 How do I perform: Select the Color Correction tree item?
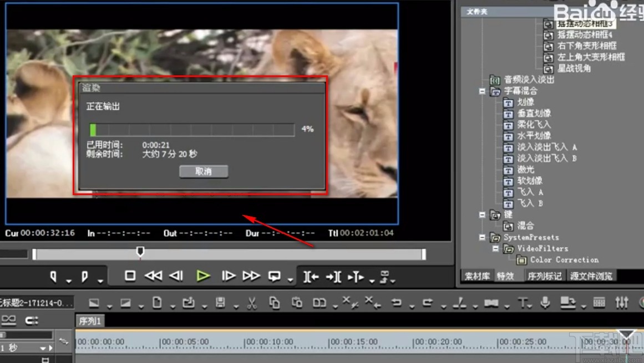[564, 259]
